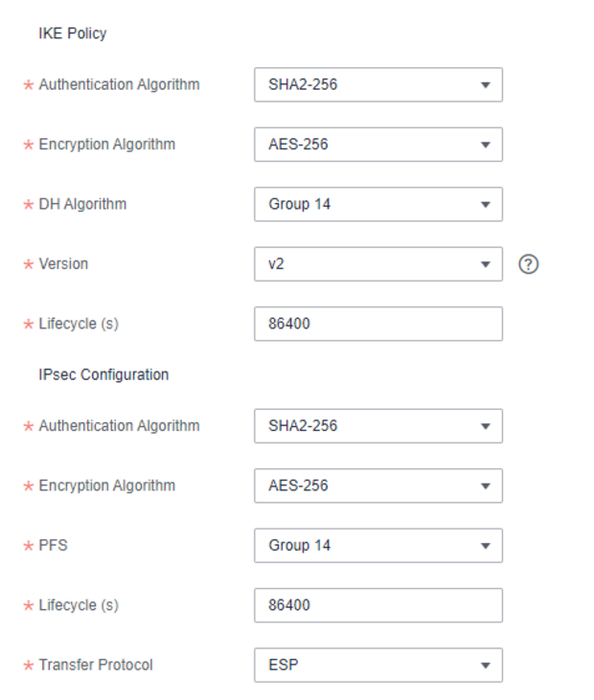Screen dimensions: 594x700
Task: Expand the Transfer Protocol dropdown
Action: click(377, 665)
